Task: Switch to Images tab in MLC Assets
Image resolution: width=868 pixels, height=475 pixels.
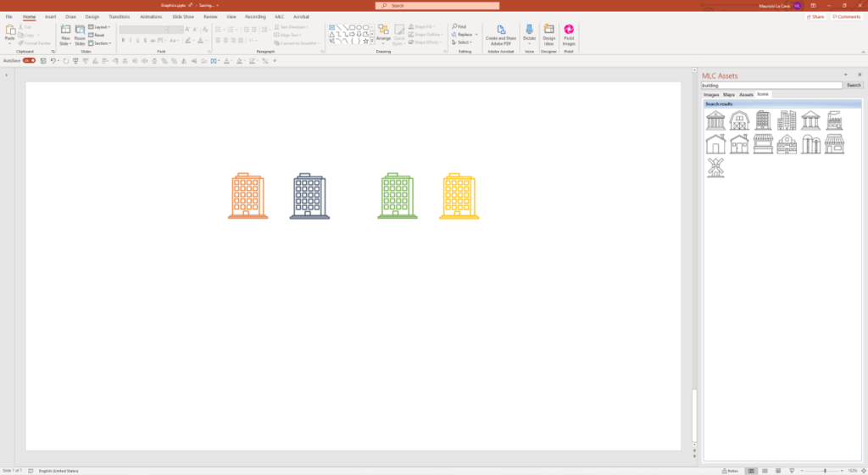Action: point(711,95)
